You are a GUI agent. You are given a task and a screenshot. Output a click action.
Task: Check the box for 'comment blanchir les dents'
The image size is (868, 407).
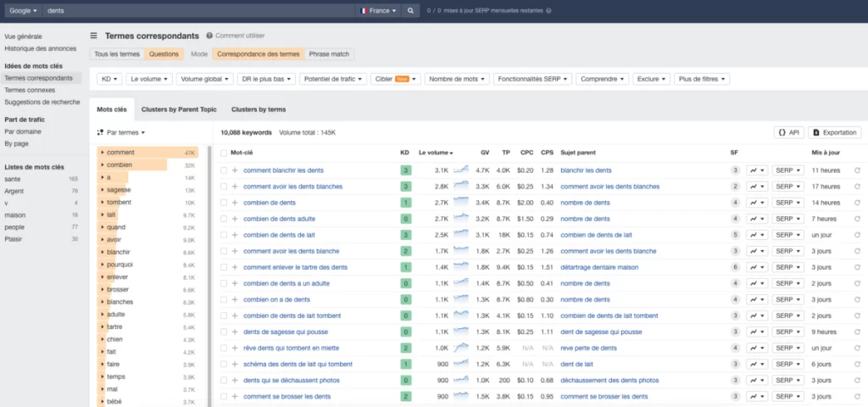(224, 170)
